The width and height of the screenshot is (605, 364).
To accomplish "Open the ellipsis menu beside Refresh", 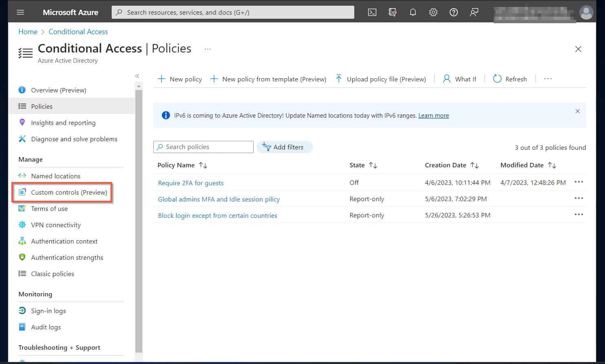I will [x=548, y=79].
